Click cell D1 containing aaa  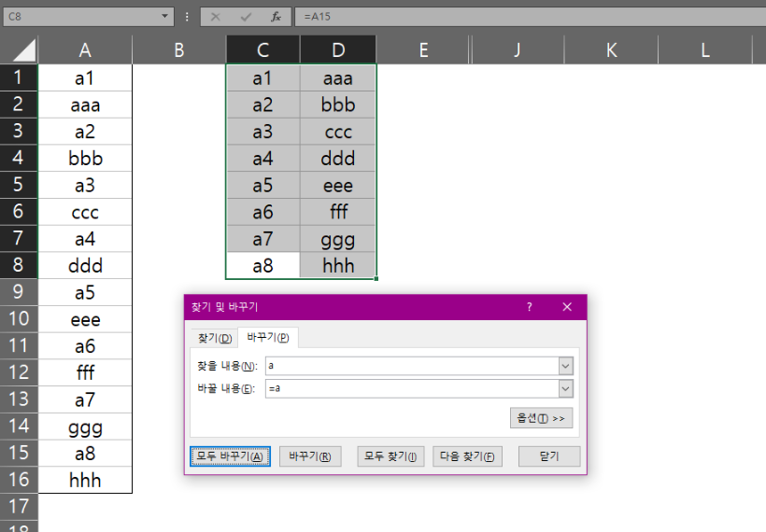tap(338, 78)
